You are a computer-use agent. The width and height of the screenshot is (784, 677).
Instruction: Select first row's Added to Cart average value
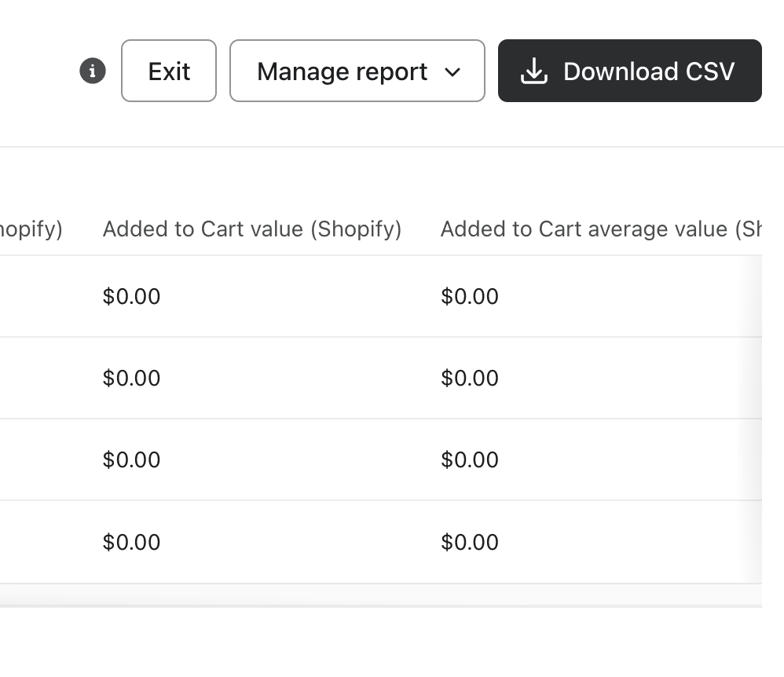click(470, 297)
